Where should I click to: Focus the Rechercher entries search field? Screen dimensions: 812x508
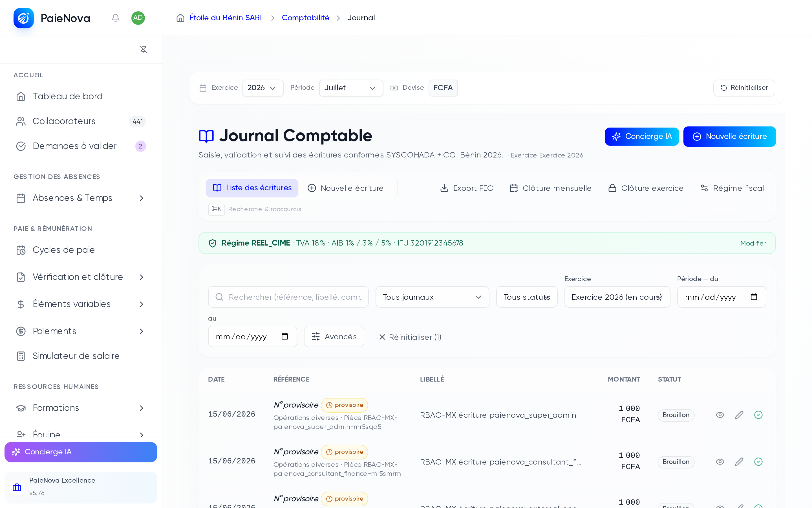[288, 297]
